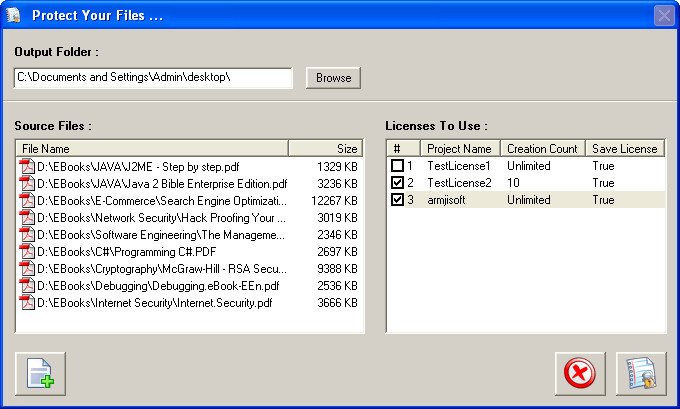Click the red cancel icon button
The height and width of the screenshot is (409, 680).
click(579, 374)
